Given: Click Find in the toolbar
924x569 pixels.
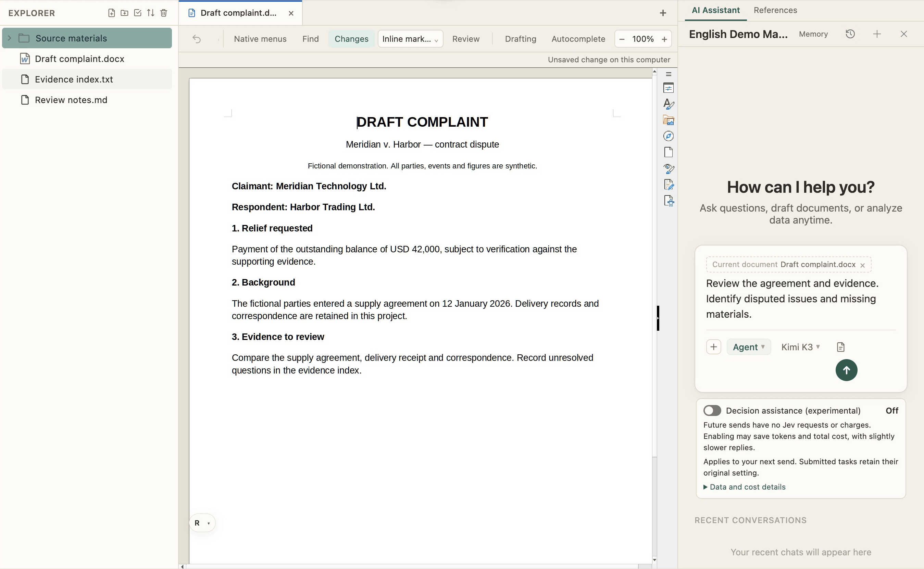Looking at the screenshot, I should pos(310,39).
